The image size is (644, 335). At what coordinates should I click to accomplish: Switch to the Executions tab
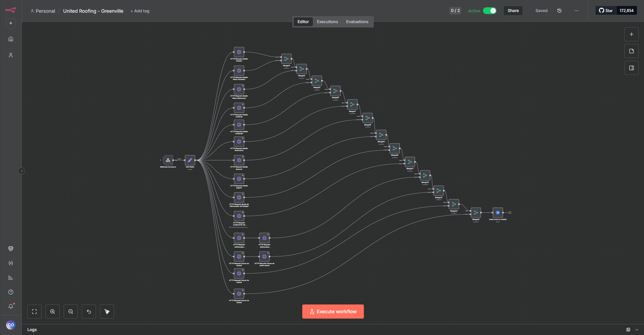pyautogui.click(x=327, y=22)
